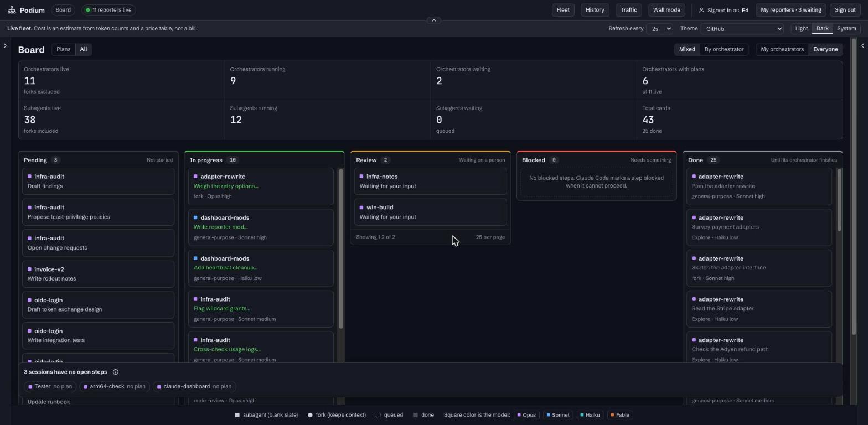The height and width of the screenshot is (425, 868).
Task: Click the In progress column scrollbar
Action: pos(341,249)
